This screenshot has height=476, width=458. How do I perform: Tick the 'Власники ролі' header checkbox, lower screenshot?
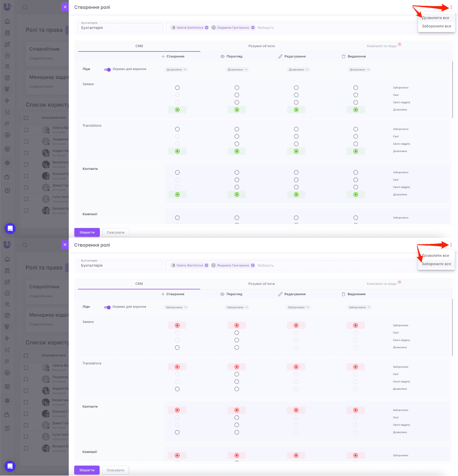pyautogui.click(x=26, y=356)
